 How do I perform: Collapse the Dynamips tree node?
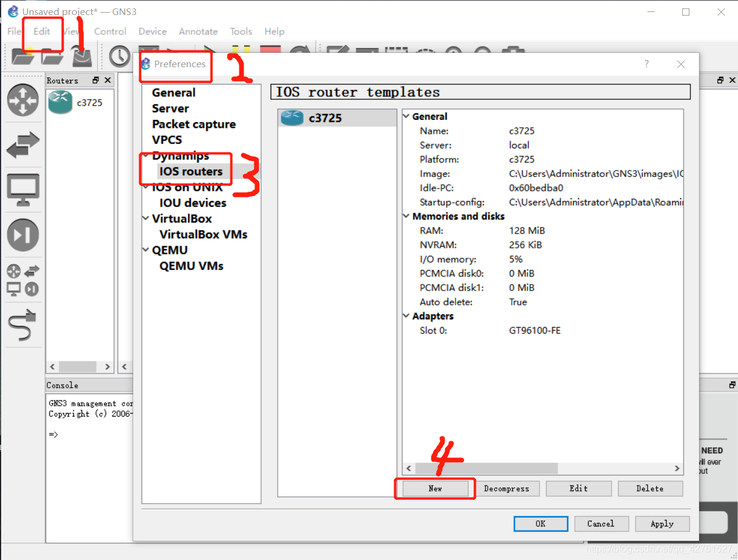tap(146, 155)
